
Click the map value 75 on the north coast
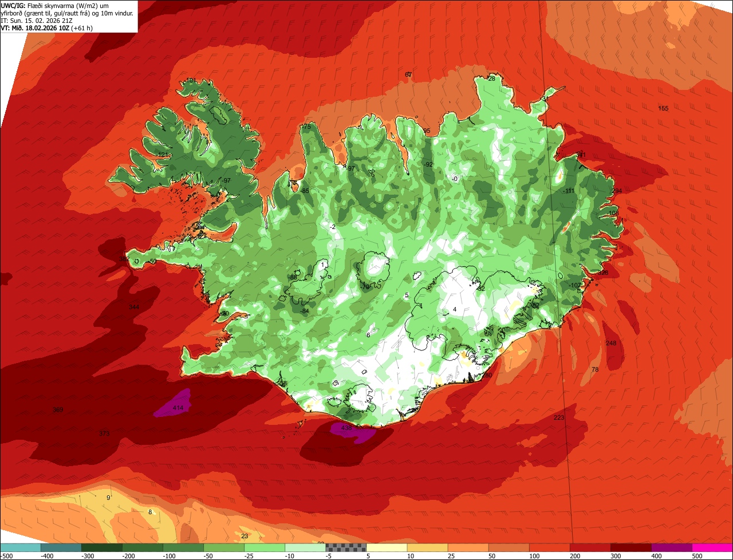(307, 127)
